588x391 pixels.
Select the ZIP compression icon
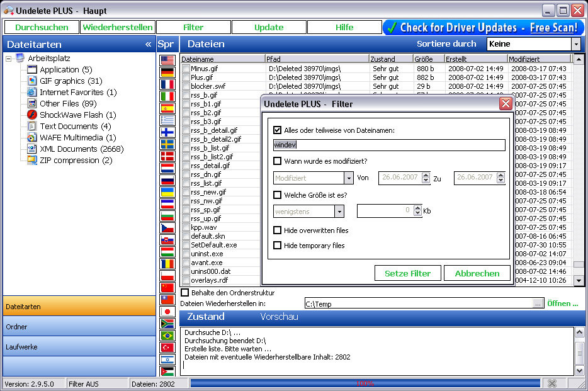32,160
